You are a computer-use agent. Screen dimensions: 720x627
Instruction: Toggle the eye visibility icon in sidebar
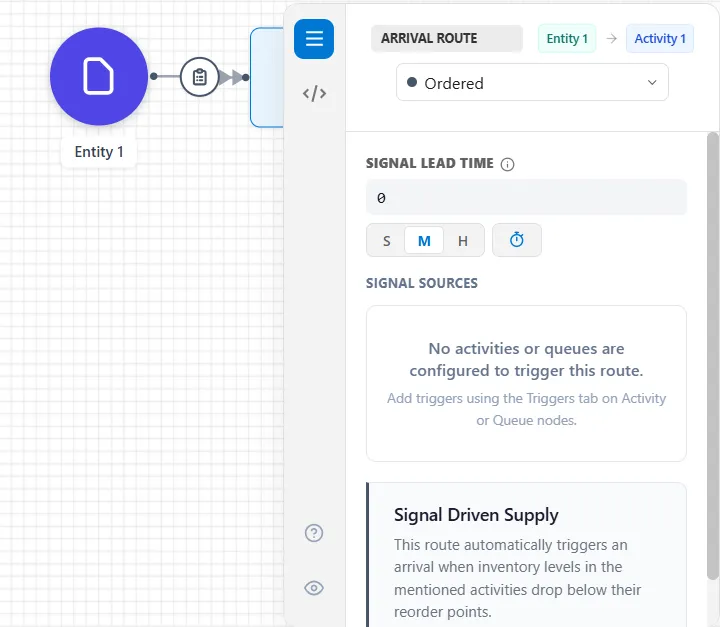[x=314, y=588]
